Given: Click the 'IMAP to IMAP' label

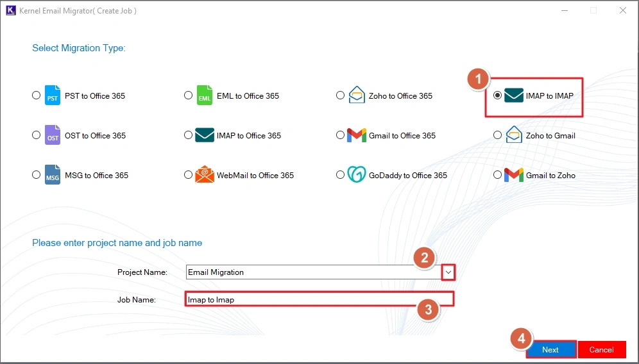Looking at the screenshot, I should pos(550,96).
